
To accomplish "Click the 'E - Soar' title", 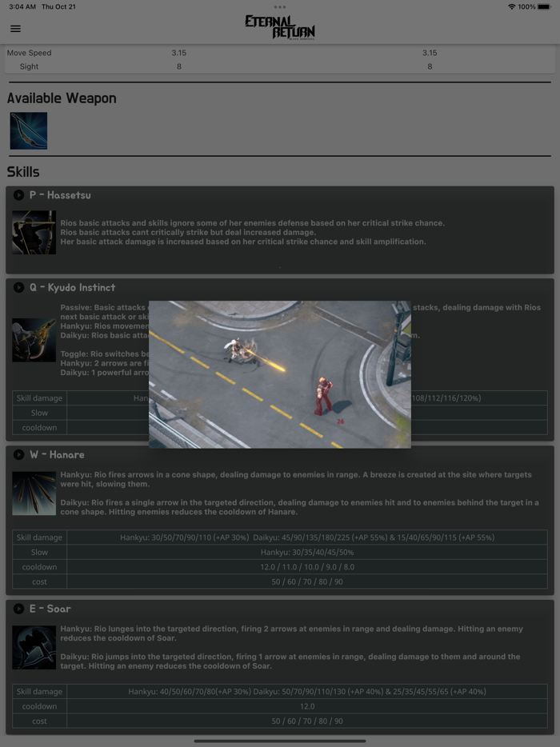I will 50,609.
